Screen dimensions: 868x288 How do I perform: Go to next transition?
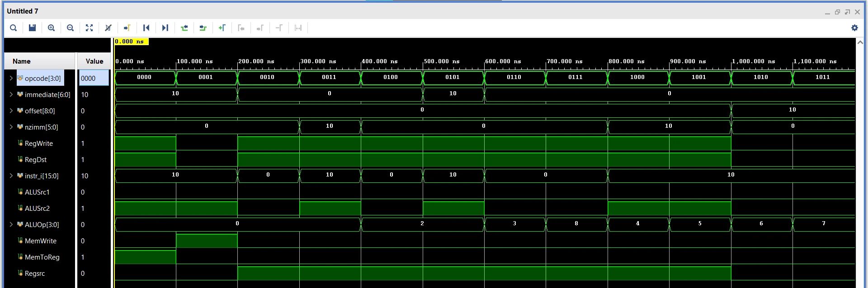tap(203, 28)
